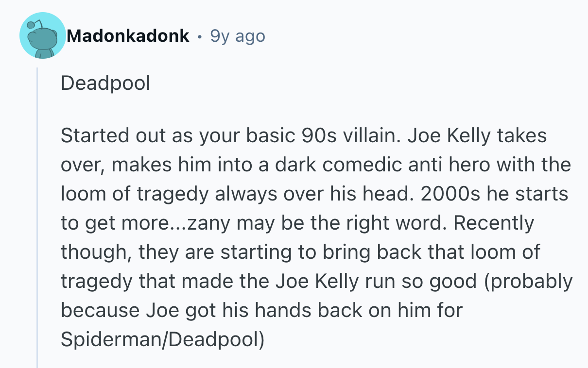Screen dimensions: 588x368
Task: Click the Madonkadonk Snoo avatar icon
Action: tap(42, 36)
